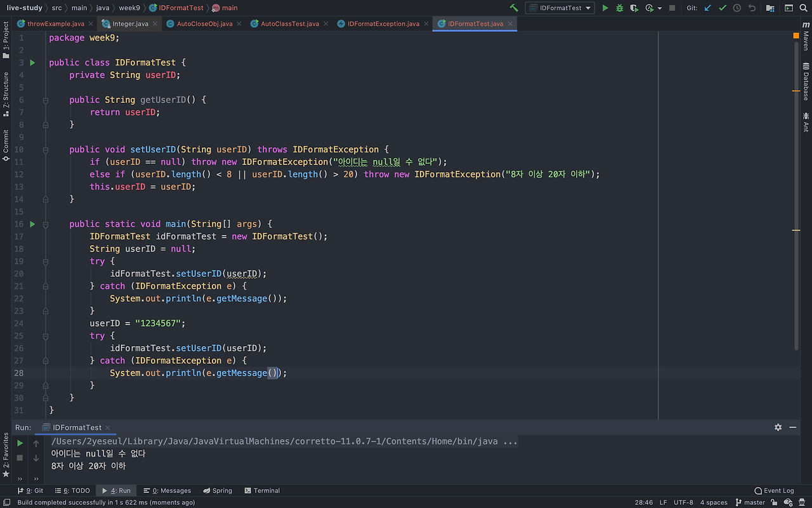Toggle the Commit tool window
Viewport: 812px width, 508px height.
[x=6, y=145]
